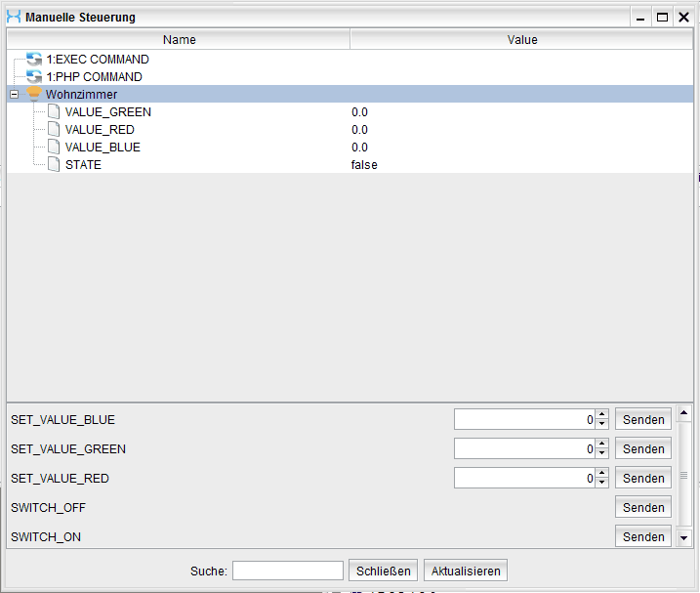Click the Aktualisieren button
Viewport: 700px width, 593px height.
[466, 571]
